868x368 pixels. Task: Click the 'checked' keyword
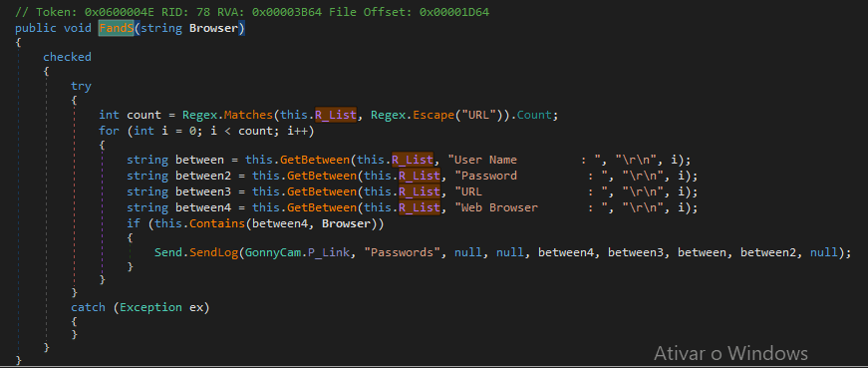[x=67, y=57]
